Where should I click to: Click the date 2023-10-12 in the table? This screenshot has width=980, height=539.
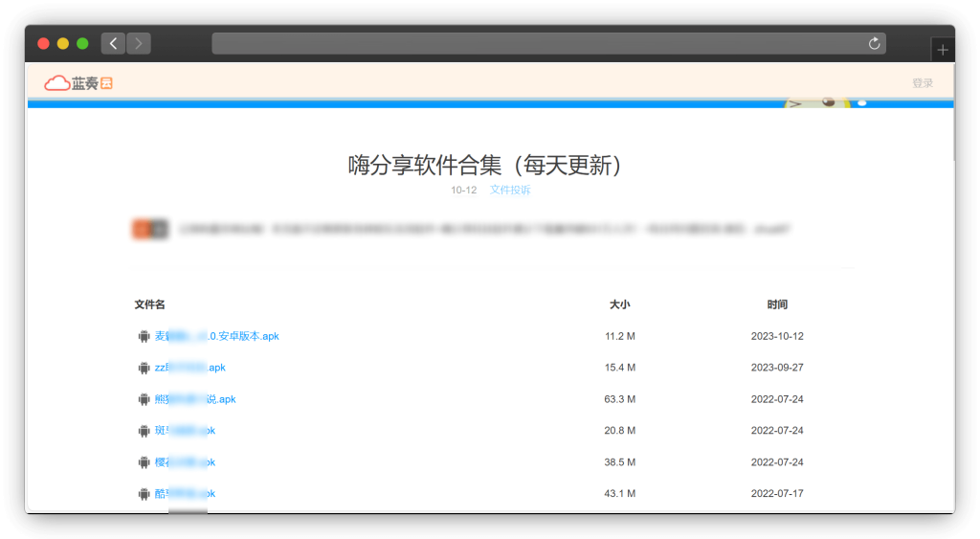[x=777, y=336]
